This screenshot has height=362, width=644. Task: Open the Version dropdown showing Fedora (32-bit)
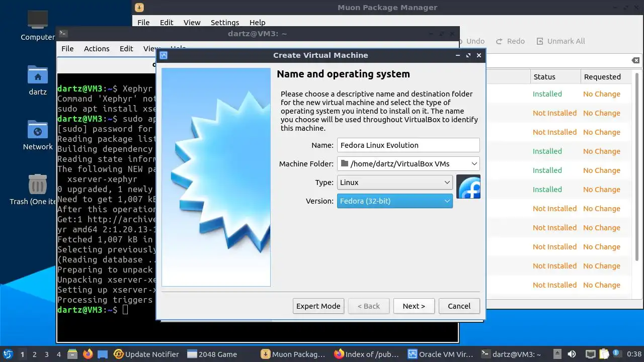tap(395, 201)
